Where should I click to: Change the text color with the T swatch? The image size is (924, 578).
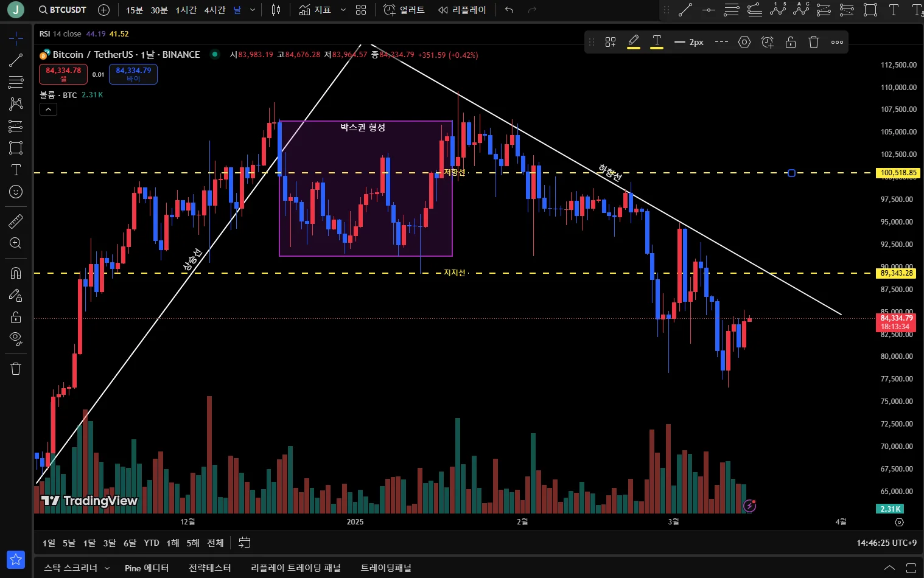coord(657,42)
